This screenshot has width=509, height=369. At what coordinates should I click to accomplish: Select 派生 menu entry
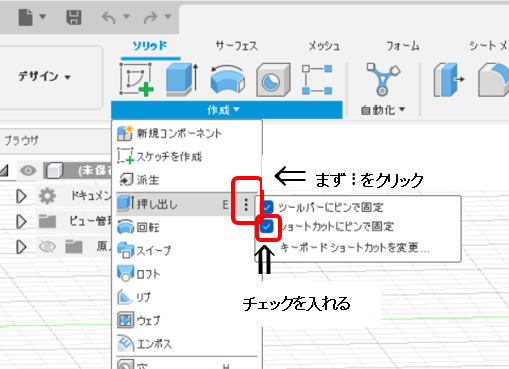tap(187, 180)
